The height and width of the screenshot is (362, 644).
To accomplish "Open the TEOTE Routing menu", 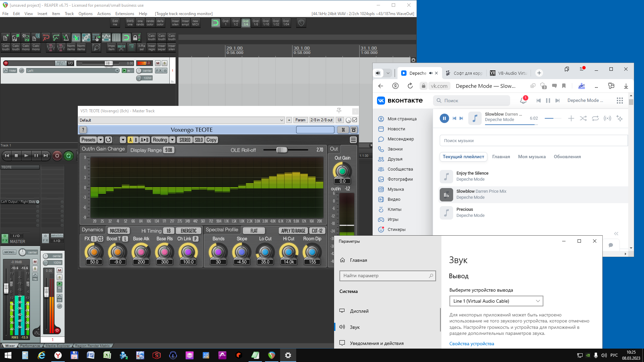I will tap(160, 140).
